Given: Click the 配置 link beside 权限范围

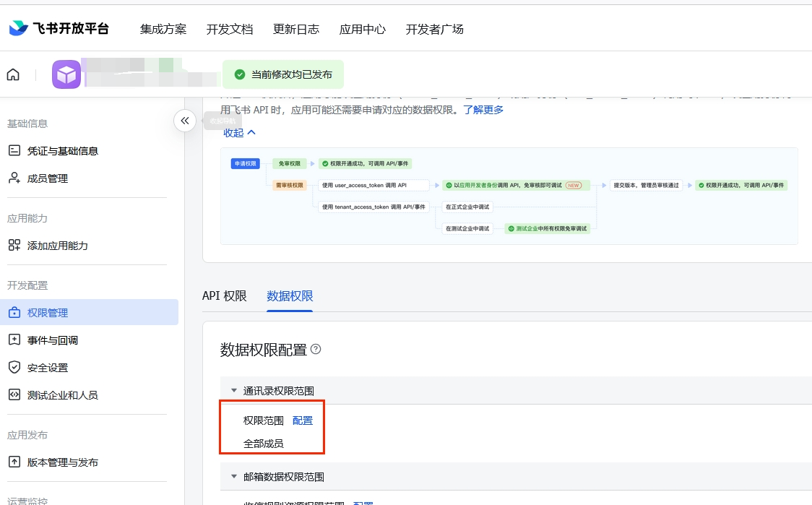Looking at the screenshot, I should (x=303, y=420).
